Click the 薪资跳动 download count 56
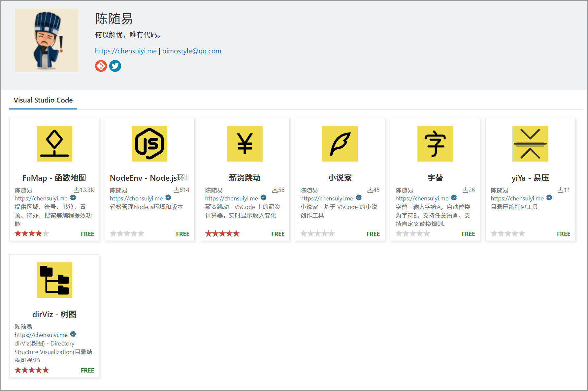The width and height of the screenshot is (588, 391). (x=278, y=190)
